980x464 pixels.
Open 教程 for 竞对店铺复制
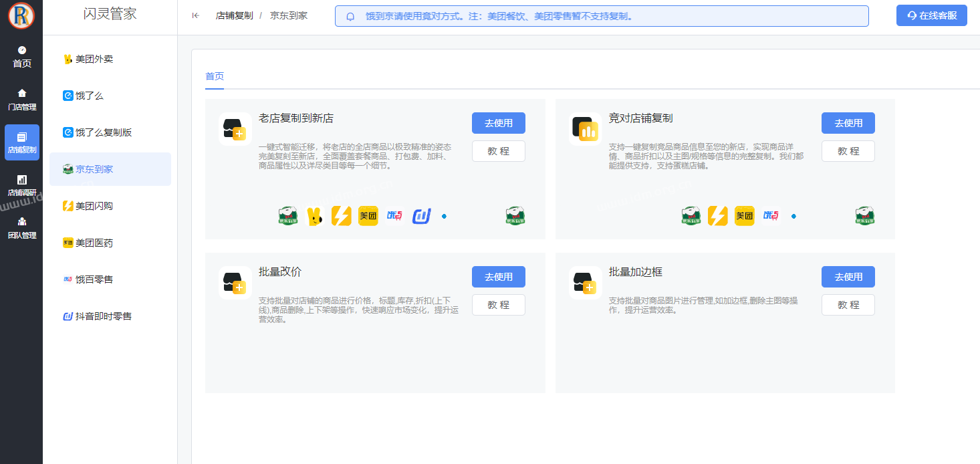[848, 151]
